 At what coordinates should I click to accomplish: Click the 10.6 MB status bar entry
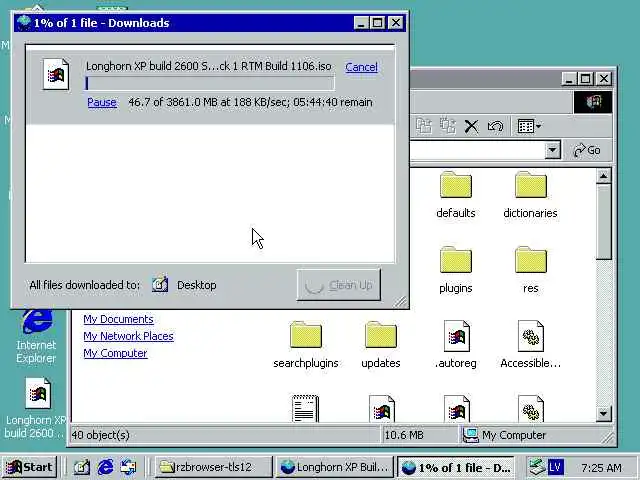pos(404,435)
